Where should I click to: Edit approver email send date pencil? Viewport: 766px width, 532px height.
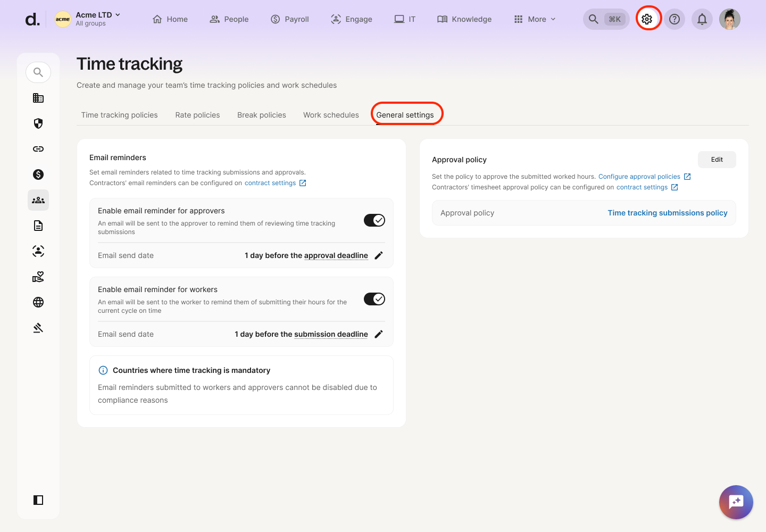tap(379, 255)
